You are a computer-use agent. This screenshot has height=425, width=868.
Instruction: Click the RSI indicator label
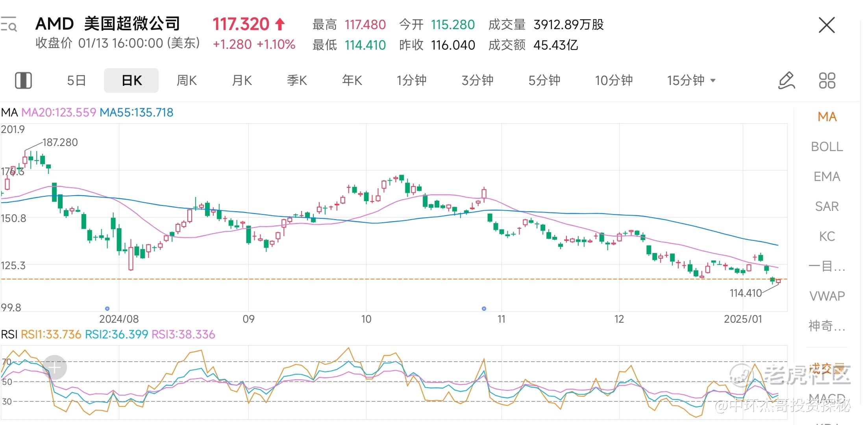[9, 334]
